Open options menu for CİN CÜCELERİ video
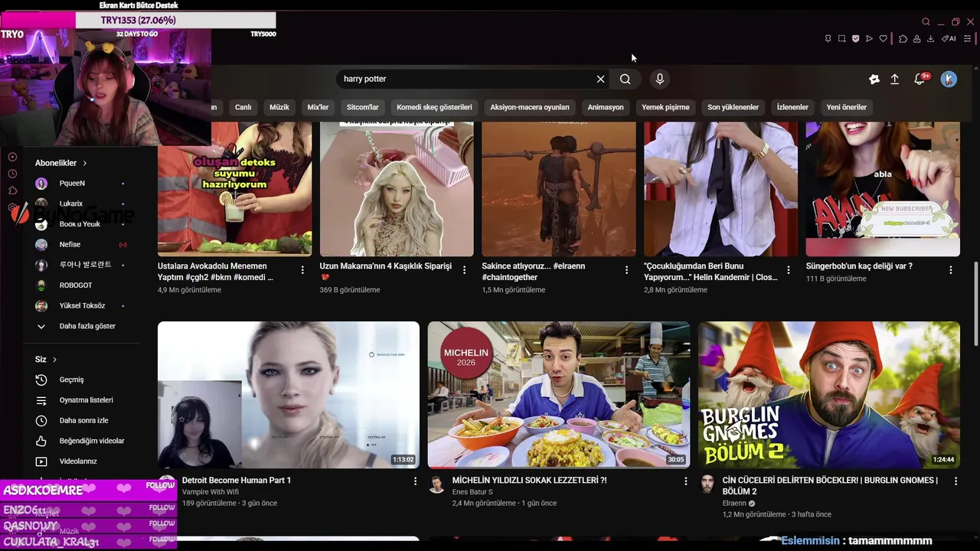 (955, 481)
